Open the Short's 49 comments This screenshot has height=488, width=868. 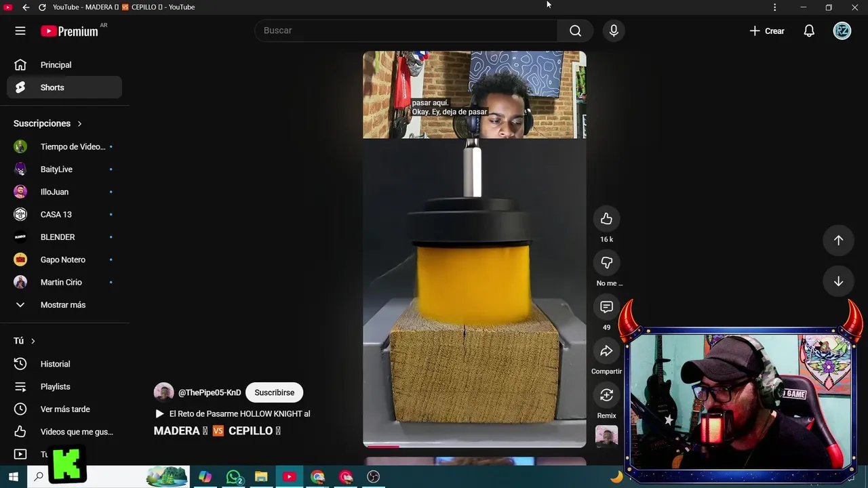point(606,307)
